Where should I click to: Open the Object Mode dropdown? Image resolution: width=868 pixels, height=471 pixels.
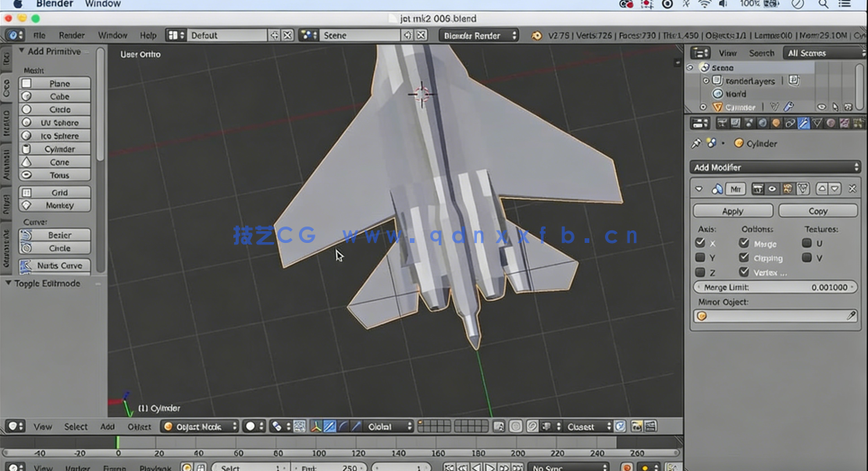(195, 426)
